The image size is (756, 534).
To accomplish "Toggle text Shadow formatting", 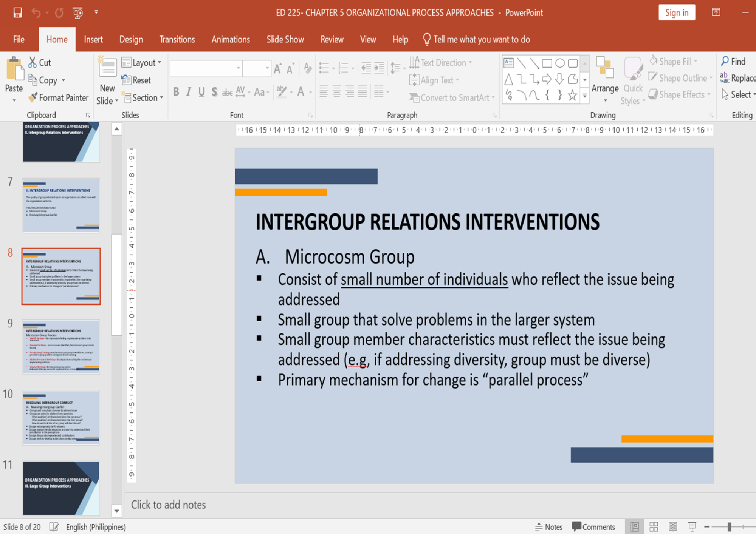I will point(214,92).
